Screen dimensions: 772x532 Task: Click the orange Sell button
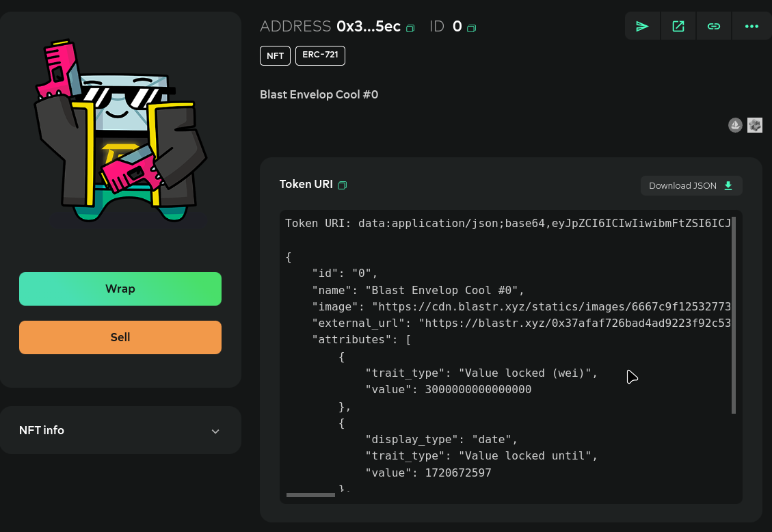click(120, 337)
